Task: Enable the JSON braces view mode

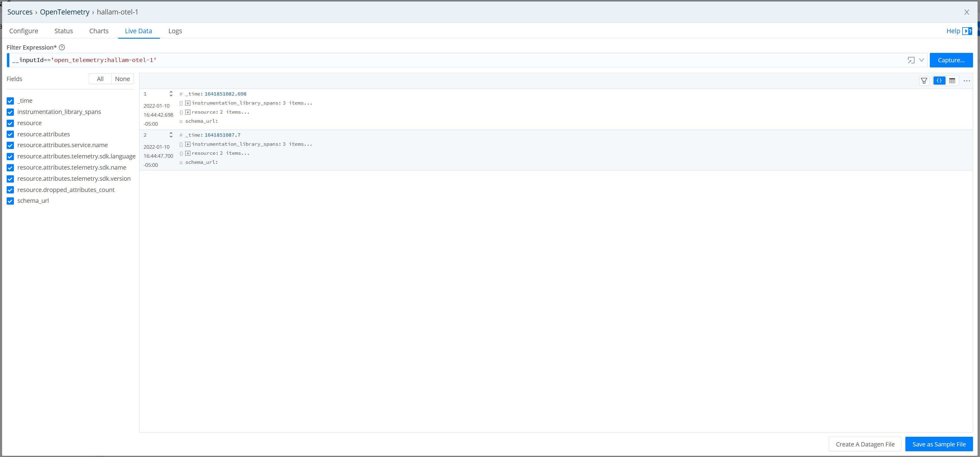Action: [939, 80]
